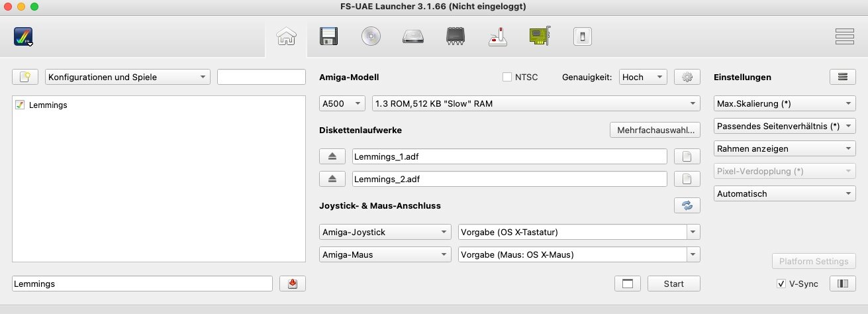This screenshot has width=868, height=314.
Task: Enable the NTSC checkbox
Action: pos(507,77)
